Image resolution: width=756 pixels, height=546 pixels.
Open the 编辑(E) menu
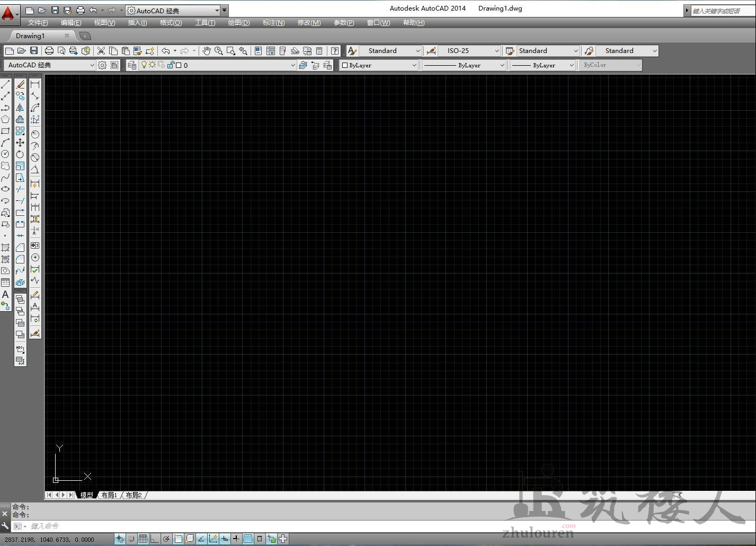click(x=71, y=23)
